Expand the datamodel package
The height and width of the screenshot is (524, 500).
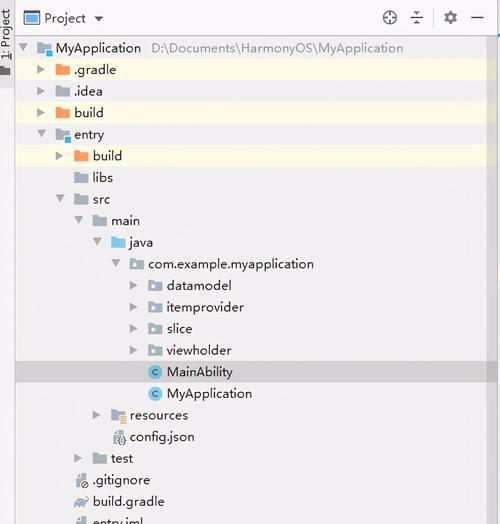coord(133,285)
